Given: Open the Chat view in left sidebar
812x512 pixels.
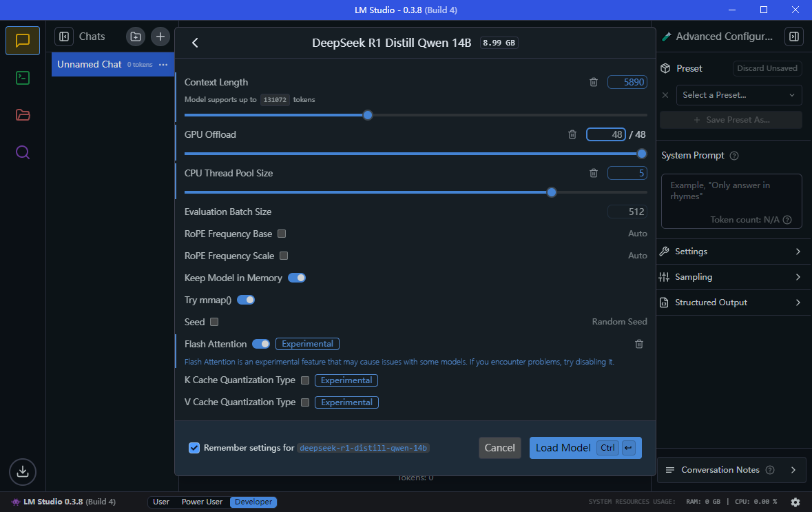Looking at the screenshot, I should click(22, 41).
